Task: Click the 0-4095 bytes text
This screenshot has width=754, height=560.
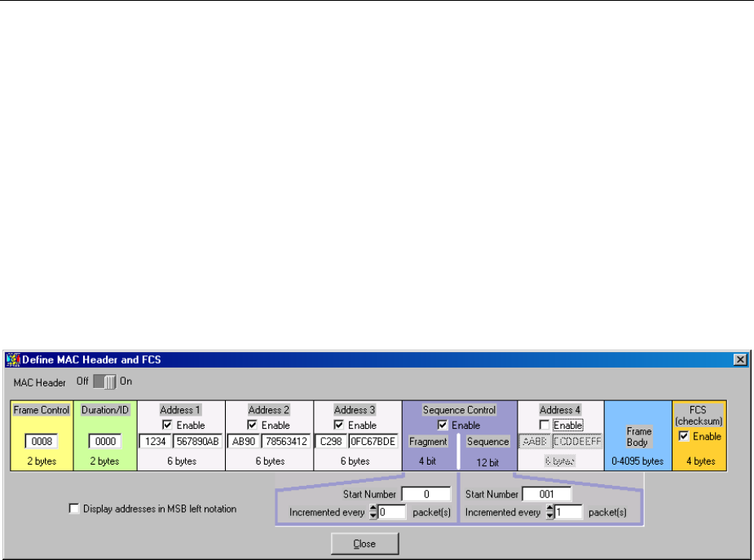Action: click(x=637, y=461)
